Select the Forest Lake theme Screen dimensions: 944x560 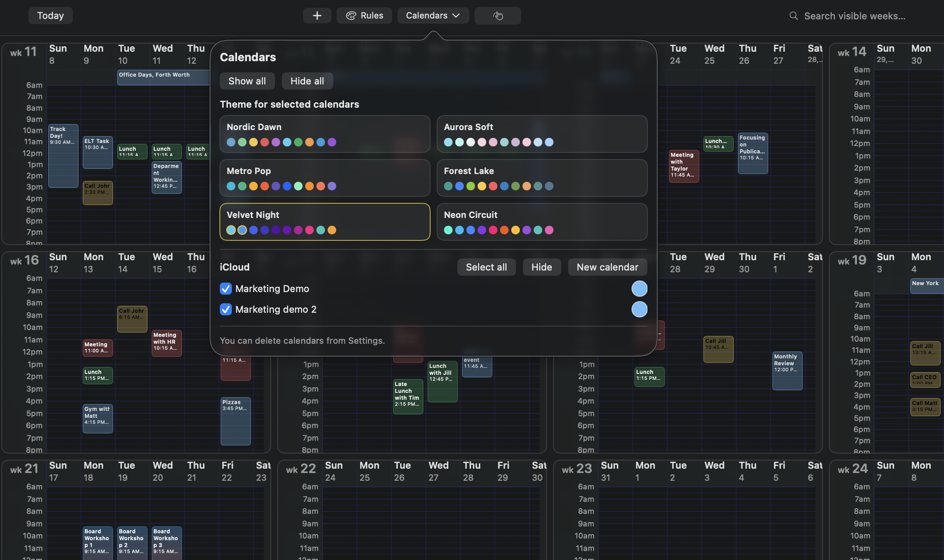click(x=541, y=178)
